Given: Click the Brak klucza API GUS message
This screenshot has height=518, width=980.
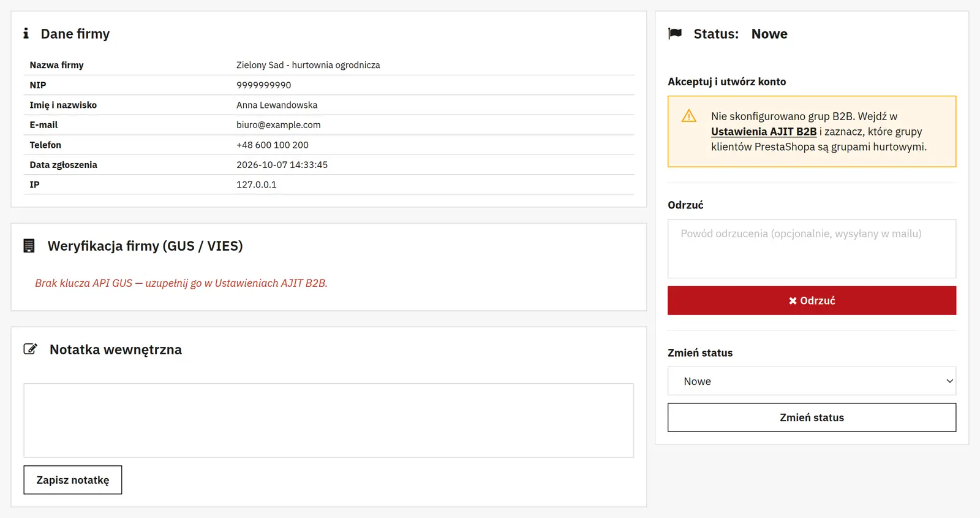Looking at the screenshot, I should coord(181,283).
